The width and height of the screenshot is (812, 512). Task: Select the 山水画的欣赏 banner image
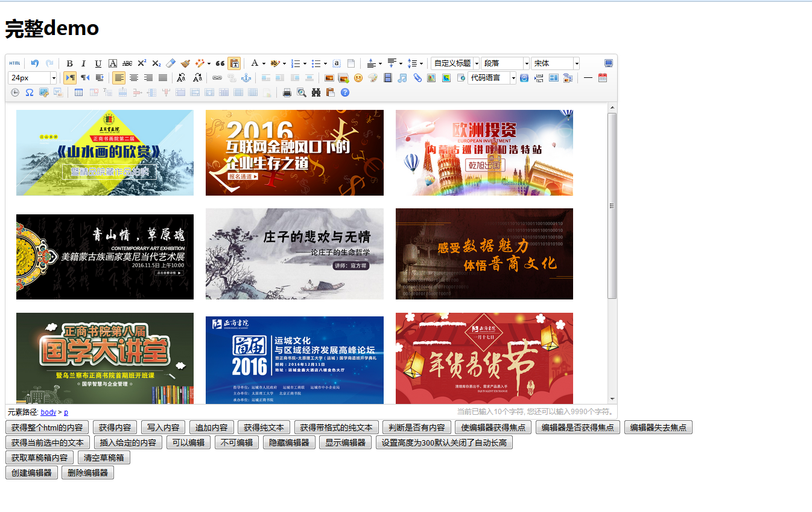pos(105,153)
